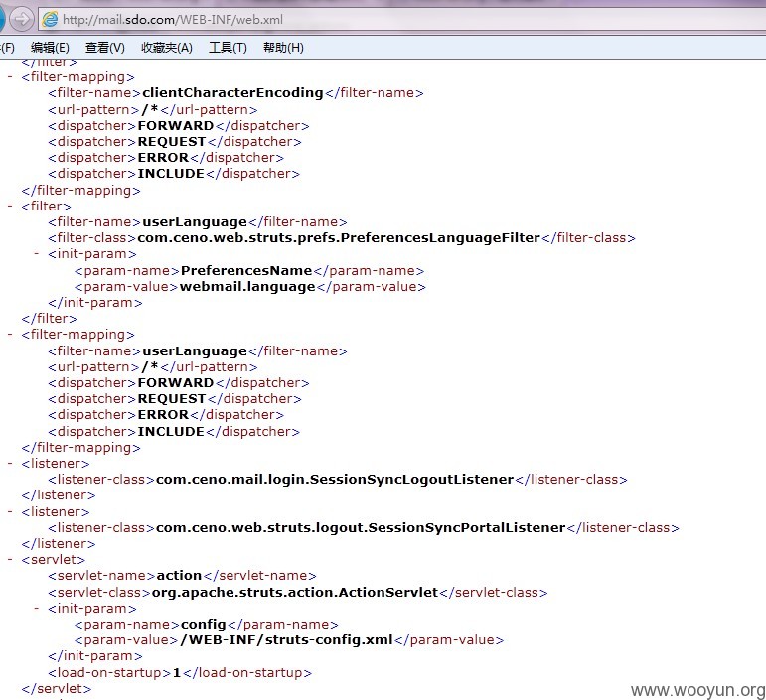Click INCLUDE dispatcher in first filter-mapping
The width and height of the screenshot is (766, 700).
(171, 174)
